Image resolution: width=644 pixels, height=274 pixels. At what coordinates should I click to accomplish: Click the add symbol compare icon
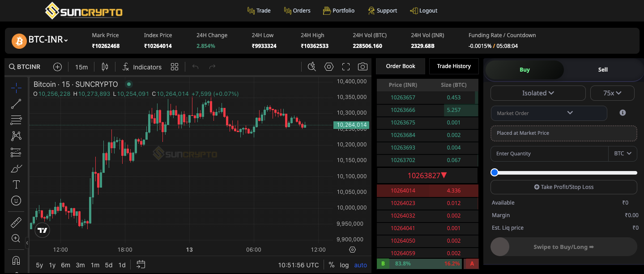click(57, 67)
